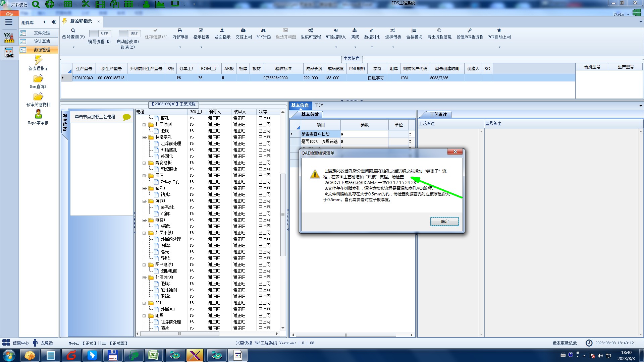The width and height of the screenshot is (644, 362).
Task: Click the 生成MI流程 gears icon
Action: pos(311,31)
